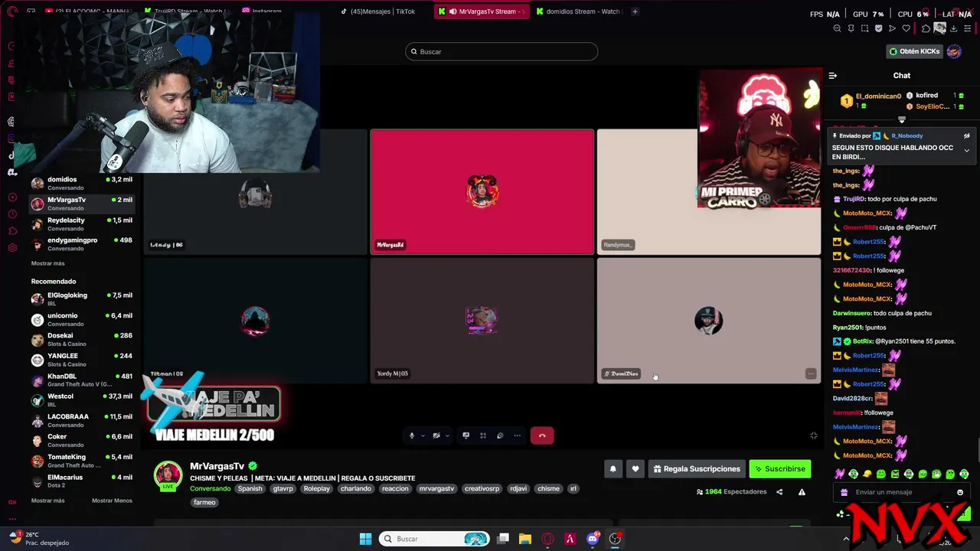This screenshot has height=551, width=980.
Task: Select the Roleplay tag chip
Action: (317, 488)
